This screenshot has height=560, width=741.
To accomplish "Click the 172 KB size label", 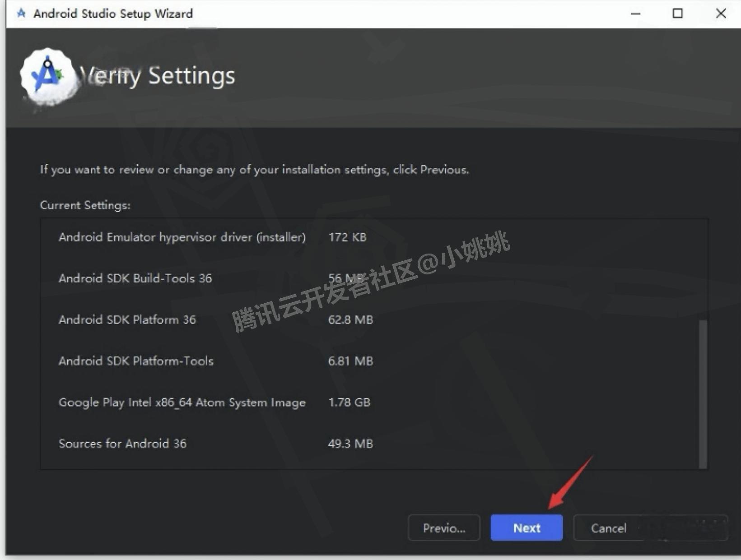I will [347, 237].
